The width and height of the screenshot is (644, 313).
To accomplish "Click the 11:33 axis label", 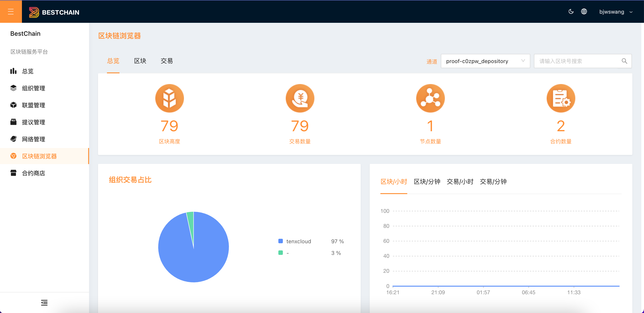I will coord(574,292).
